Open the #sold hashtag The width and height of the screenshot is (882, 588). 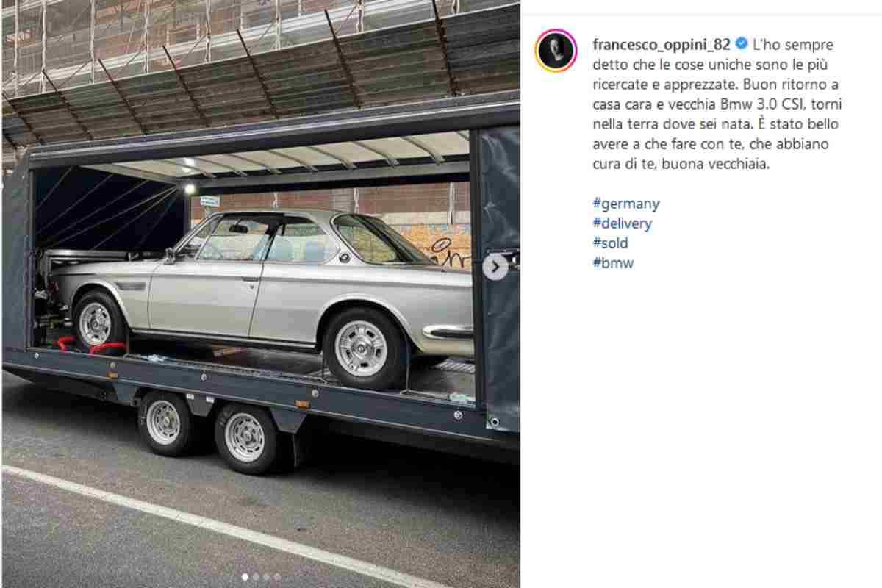click(x=610, y=243)
